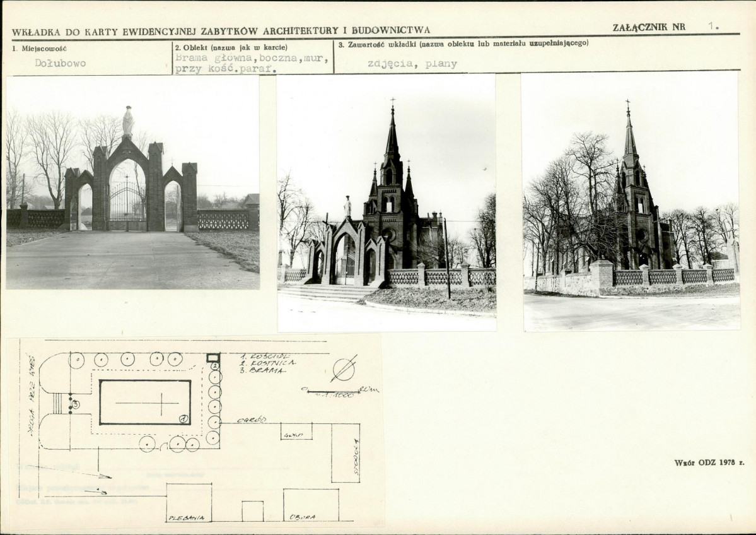756x535 pixels.
Task: Click the north arrow compass symbol on plan
Action: [344, 370]
